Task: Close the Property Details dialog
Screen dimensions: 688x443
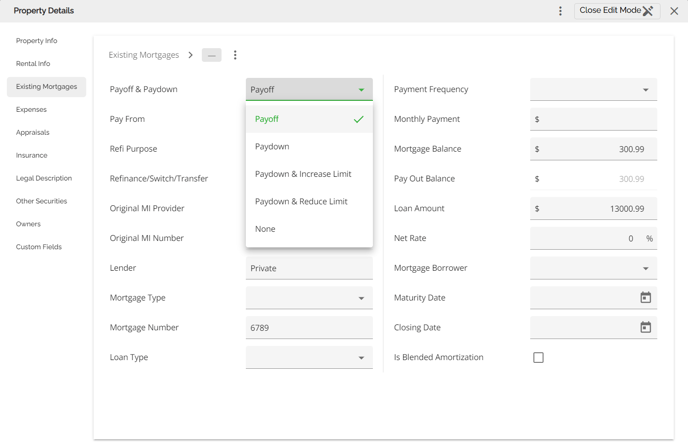Action: point(674,11)
